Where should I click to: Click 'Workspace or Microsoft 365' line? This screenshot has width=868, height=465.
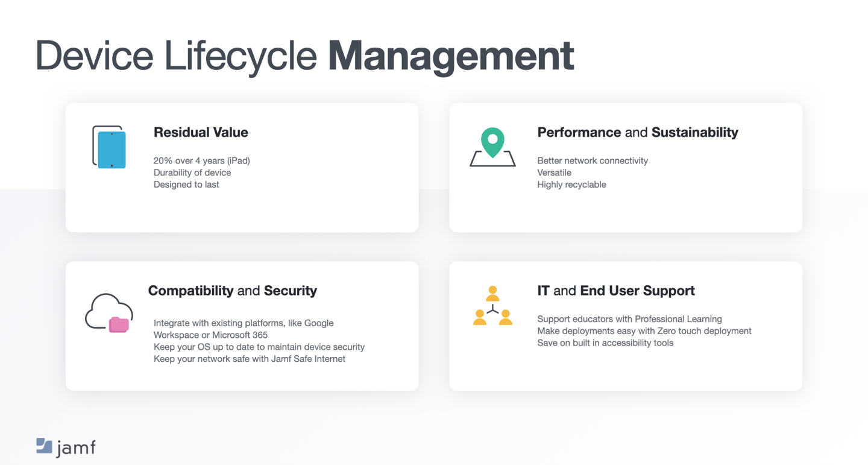coord(210,335)
